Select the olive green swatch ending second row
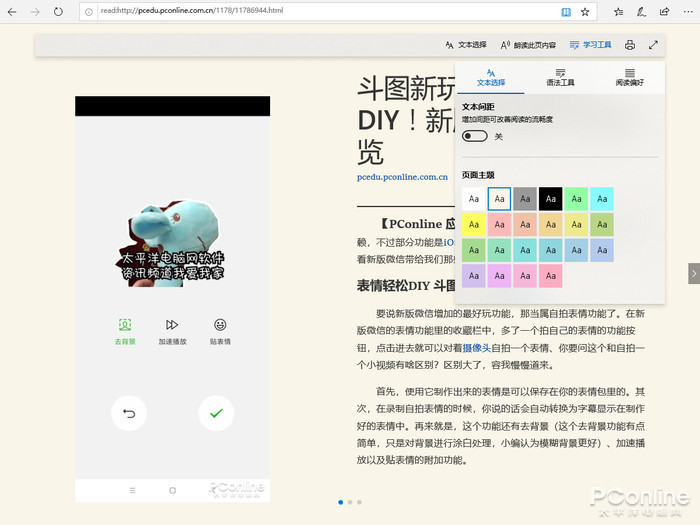Screen dimensions: 700x525 coord(602,225)
